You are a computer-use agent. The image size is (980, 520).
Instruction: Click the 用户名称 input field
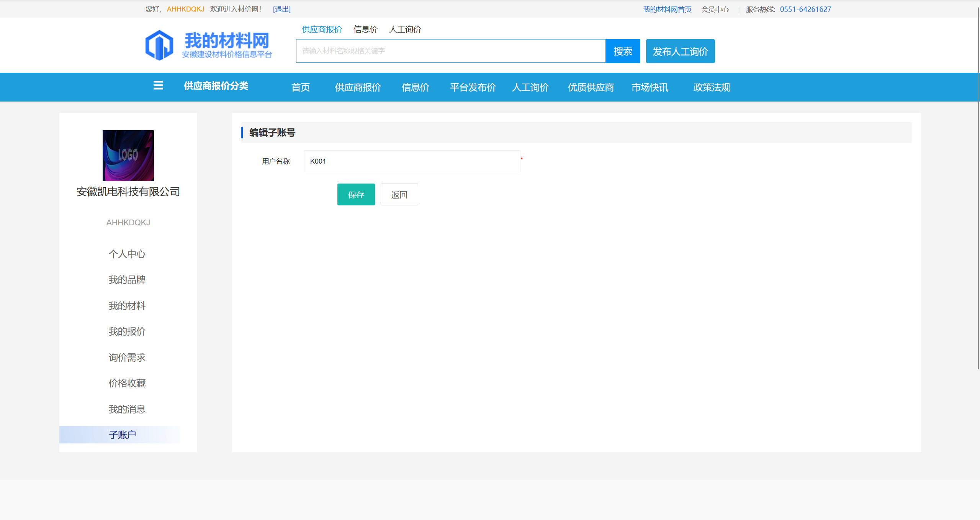tap(412, 161)
